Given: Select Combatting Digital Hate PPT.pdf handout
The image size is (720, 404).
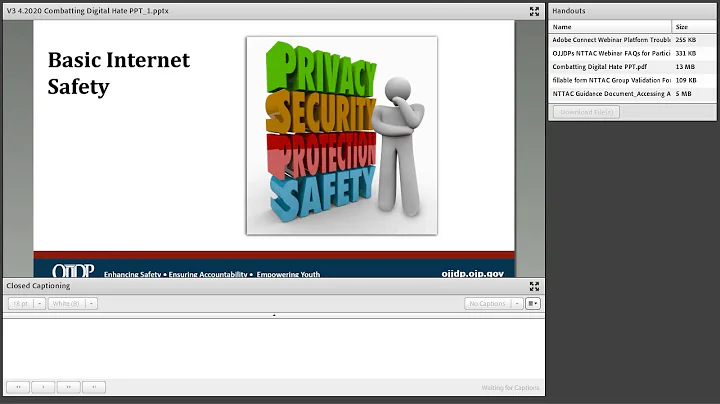Looking at the screenshot, I should click(632, 67).
